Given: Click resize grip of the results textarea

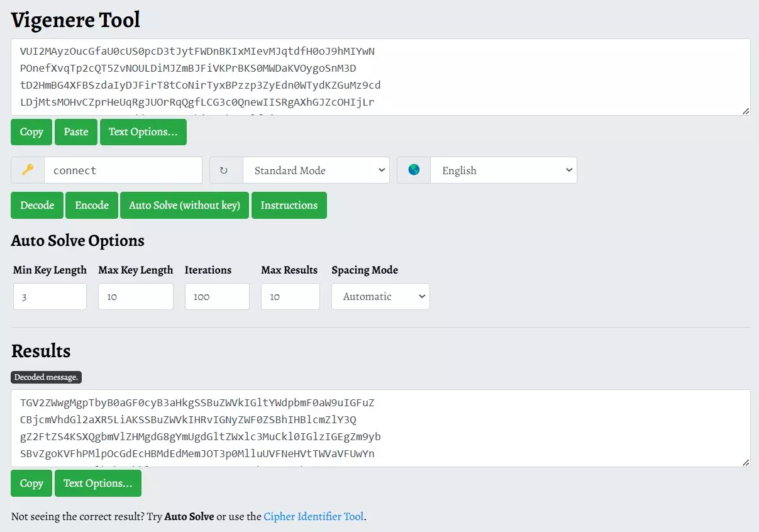Looking at the screenshot, I should tap(745, 462).
